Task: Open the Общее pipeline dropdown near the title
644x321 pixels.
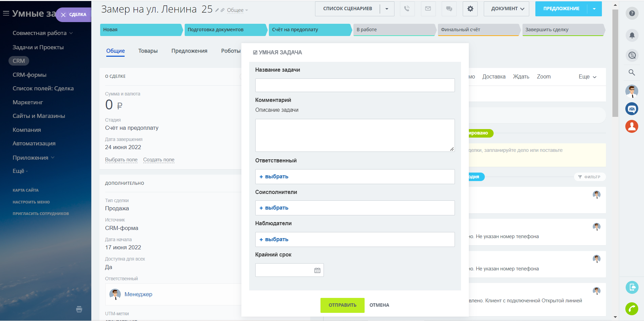Action: 237,10
